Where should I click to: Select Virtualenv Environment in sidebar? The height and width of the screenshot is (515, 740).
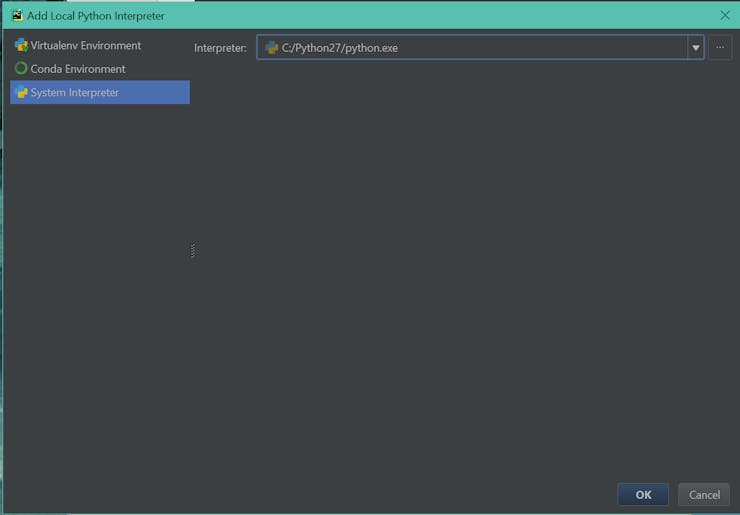pos(100,45)
